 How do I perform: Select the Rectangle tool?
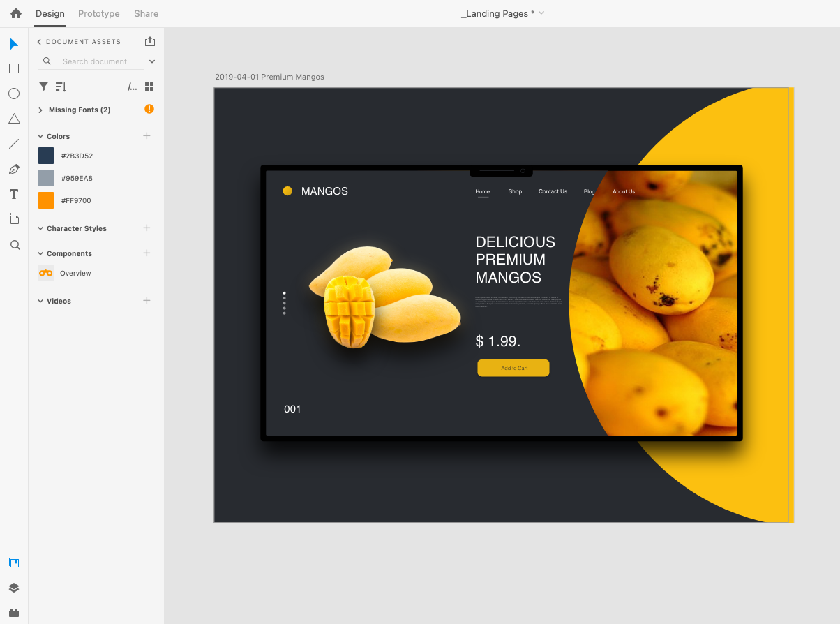[x=13, y=68]
